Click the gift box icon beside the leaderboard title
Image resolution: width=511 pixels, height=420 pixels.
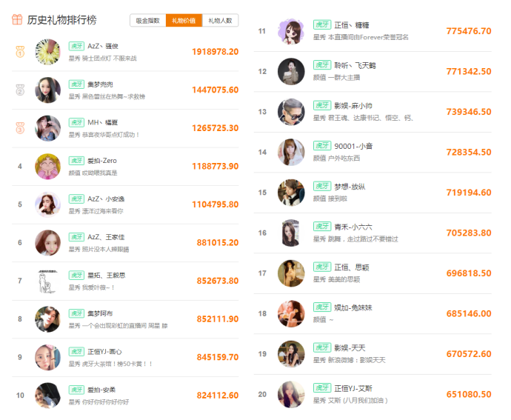coord(16,20)
